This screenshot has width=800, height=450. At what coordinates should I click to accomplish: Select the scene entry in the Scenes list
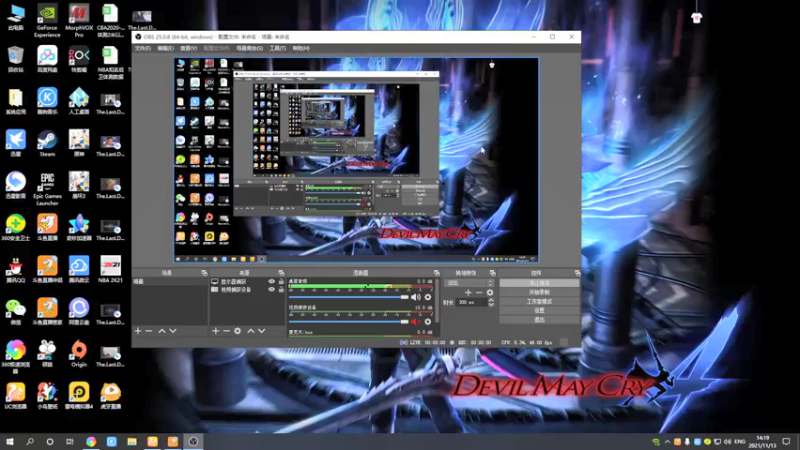coord(169,282)
